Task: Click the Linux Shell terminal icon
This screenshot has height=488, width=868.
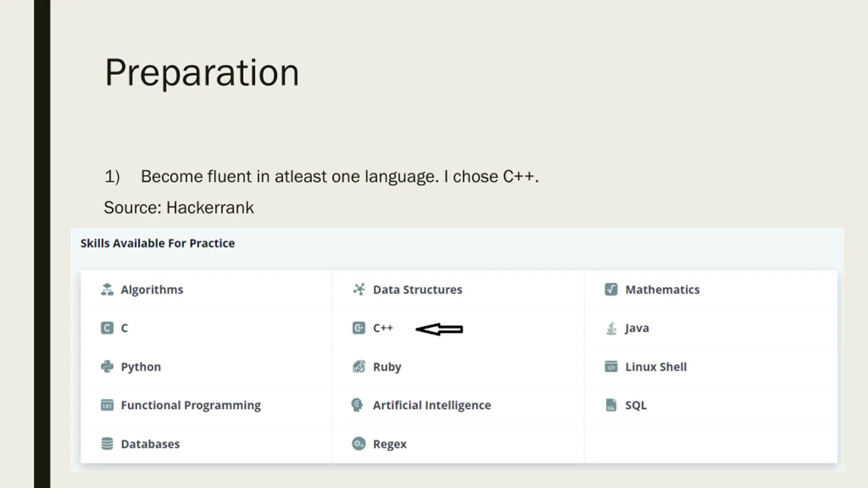Action: (611, 367)
